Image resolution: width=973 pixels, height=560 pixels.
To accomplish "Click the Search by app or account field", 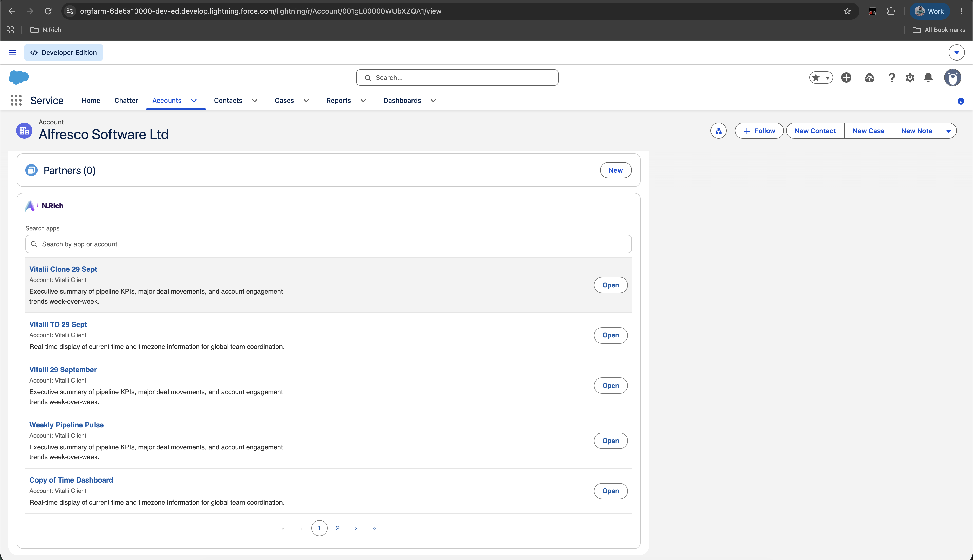I will 328,244.
